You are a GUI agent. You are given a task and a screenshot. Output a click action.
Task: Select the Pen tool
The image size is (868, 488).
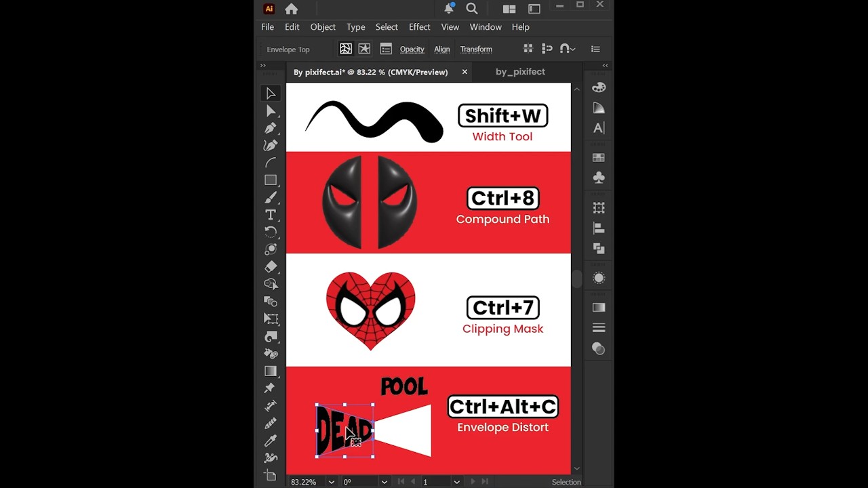tap(271, 128)
